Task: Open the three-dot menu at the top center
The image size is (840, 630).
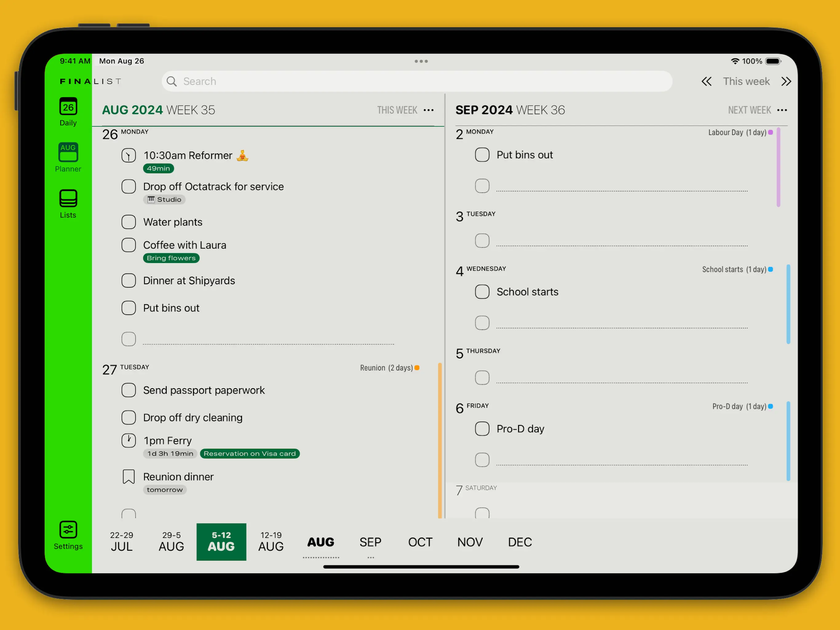Action: click(421, 61)
